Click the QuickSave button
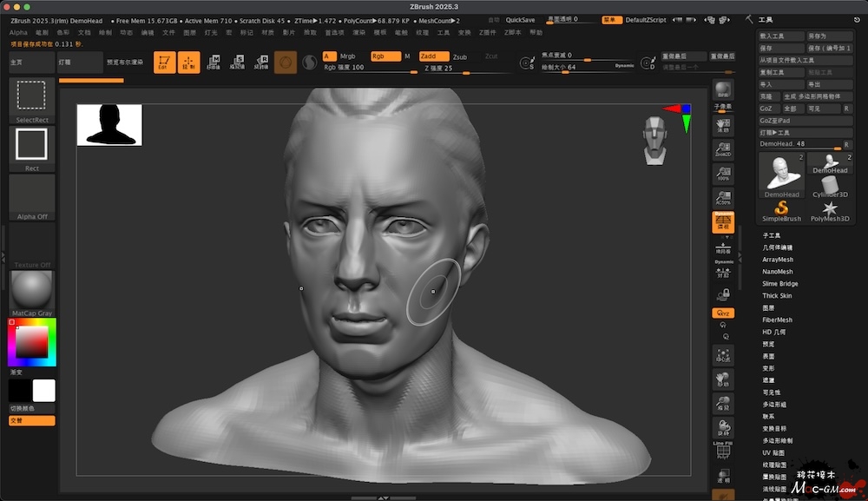868x501 pixels. pos(521,19)
